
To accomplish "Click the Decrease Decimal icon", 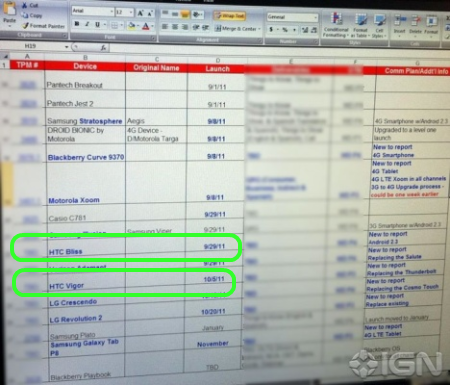I will coord(314,30).
